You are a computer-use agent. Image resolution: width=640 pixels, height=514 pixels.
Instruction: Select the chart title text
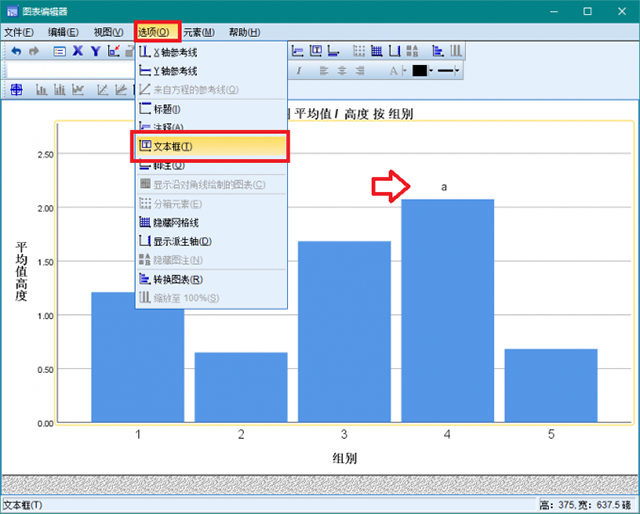(350, 113)
